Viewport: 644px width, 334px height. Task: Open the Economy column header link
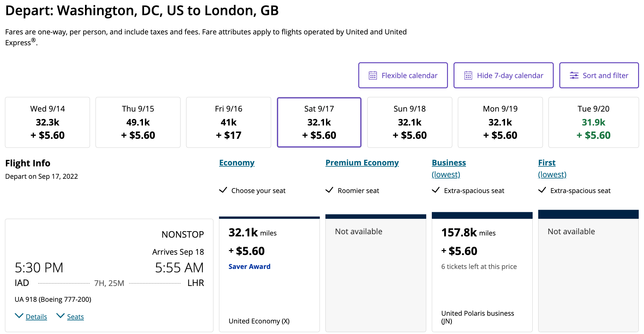point(237,163)
